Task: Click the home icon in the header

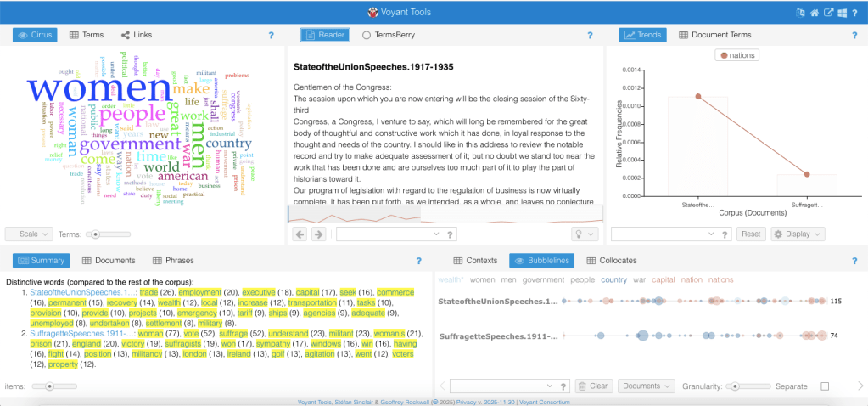Action: [x=814, y=13]
